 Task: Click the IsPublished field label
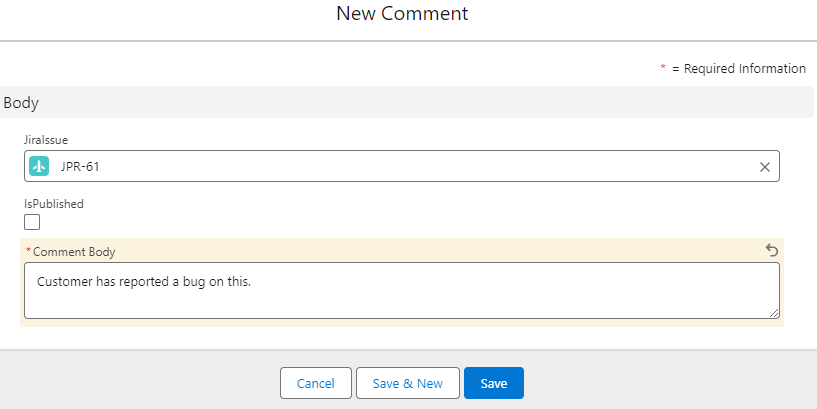click(54, 204)
